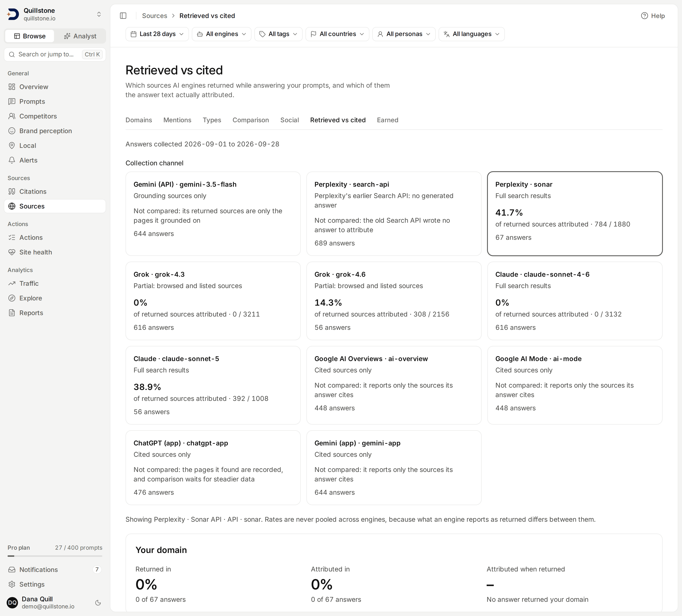682x616 pixels.
Task: Open the Explore compass icon
Action: pyautogui.click(x=12, y=298)
